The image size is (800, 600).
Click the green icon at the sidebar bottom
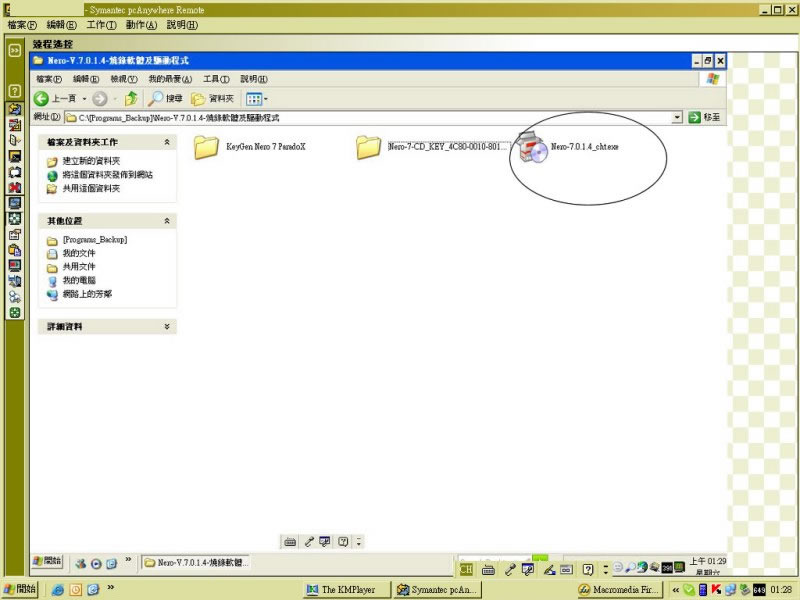pyautogui.click(x=15, y=312)
